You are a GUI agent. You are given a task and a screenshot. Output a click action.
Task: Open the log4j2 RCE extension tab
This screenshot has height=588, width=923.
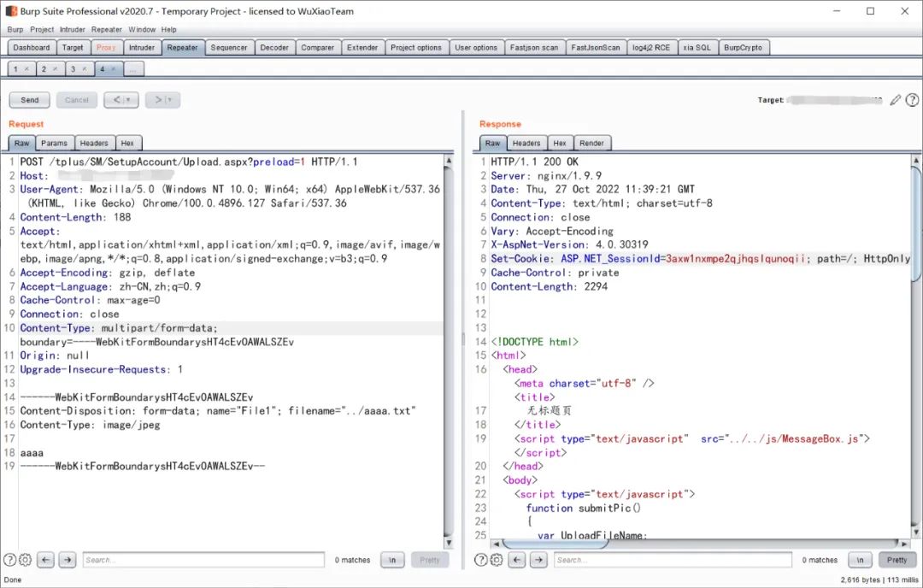(x=651, y=48)
